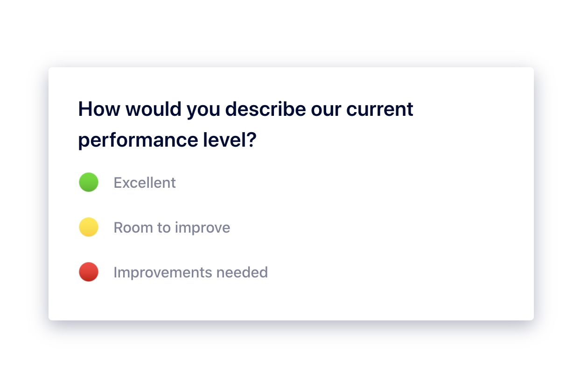
Task: Click the Excellent answer label
Action: 145,183
